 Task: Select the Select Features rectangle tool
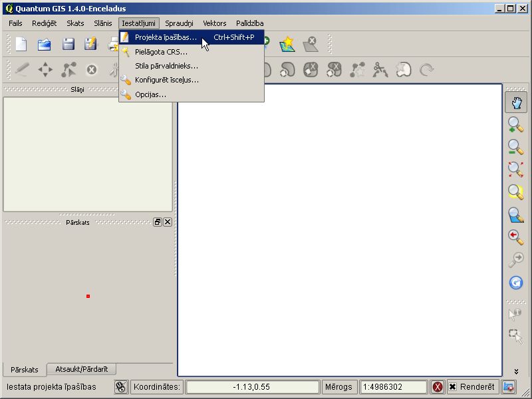click(x=516, y=336)
